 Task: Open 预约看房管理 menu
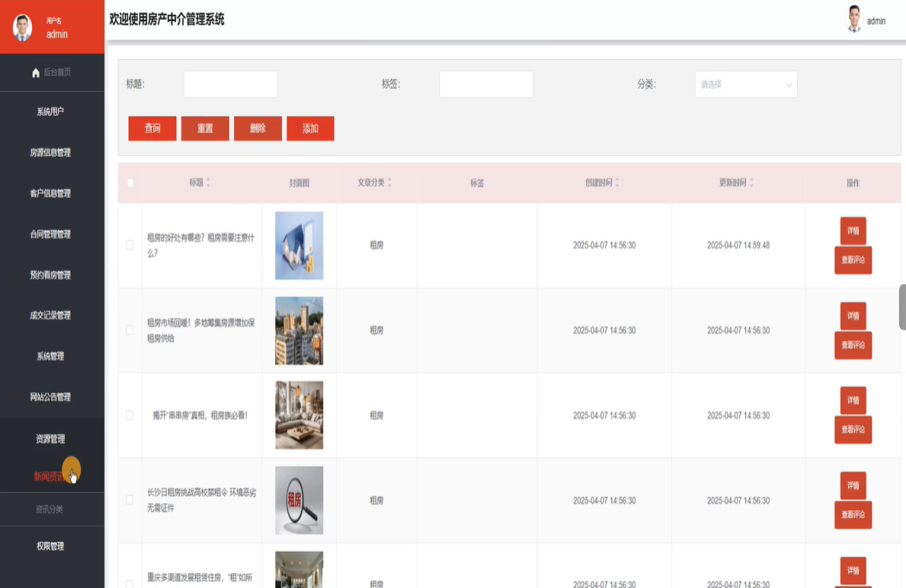[50, 275]
